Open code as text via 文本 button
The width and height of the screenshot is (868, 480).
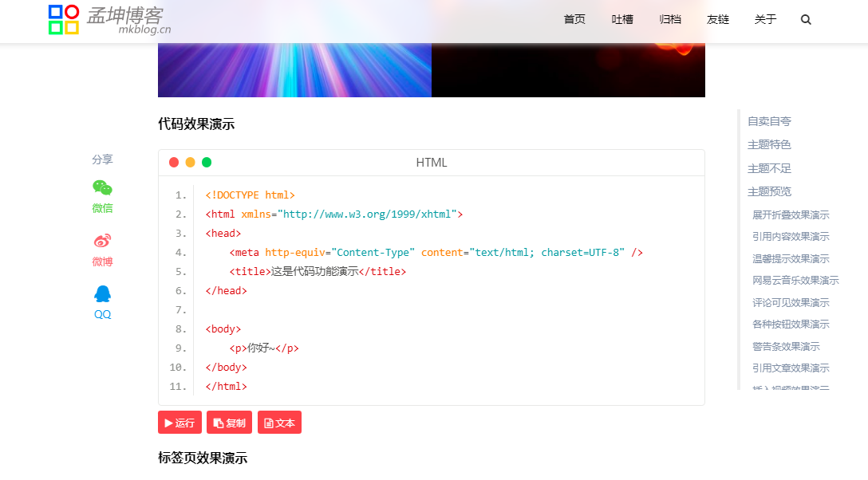coord(279,423)
